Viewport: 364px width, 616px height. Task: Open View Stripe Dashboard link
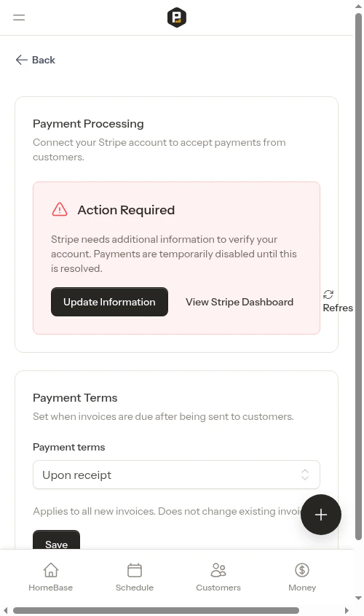tap(240, 302)
